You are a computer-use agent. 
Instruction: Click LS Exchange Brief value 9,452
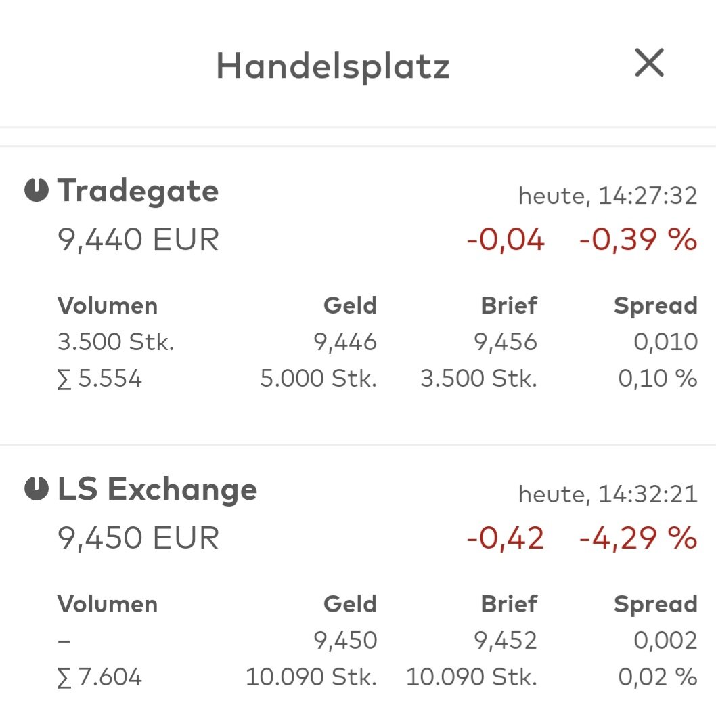(x=506, y=641)
